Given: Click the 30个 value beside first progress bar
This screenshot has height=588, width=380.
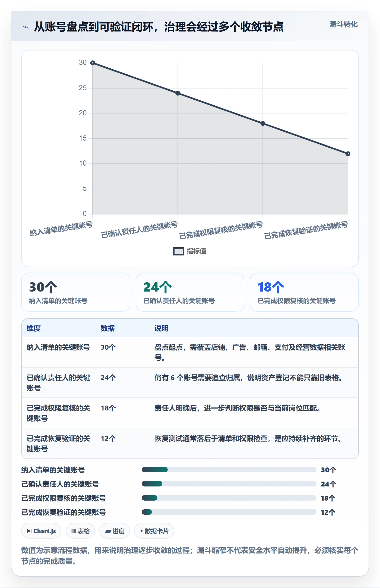Looking at the screenshot, I should pyautogui.click(x=328, y=470).
